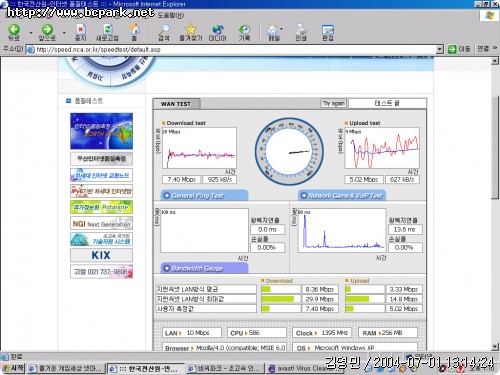Click the vertical scrollbar down arrow
This screenshot has height=375, width=500.
495,347
